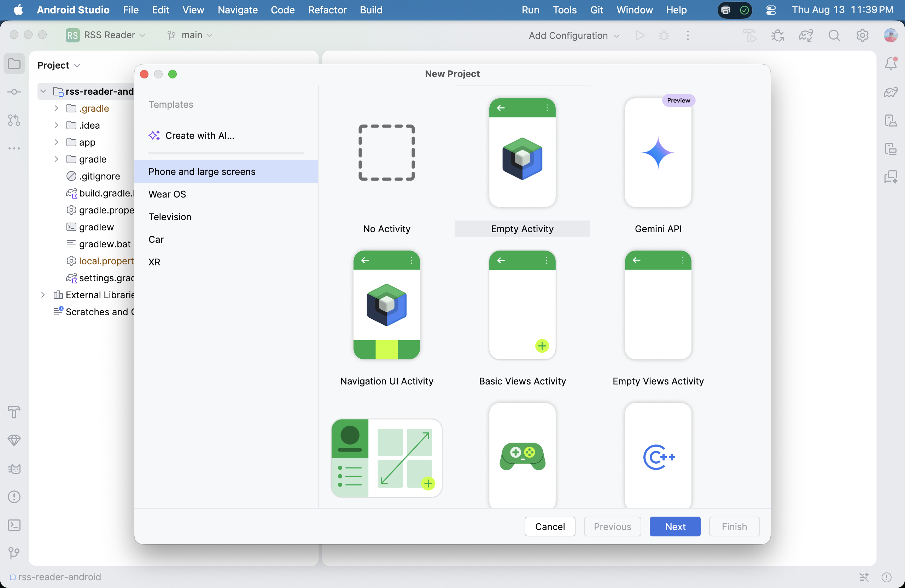
Task: Select the Gemini API template
Action: (x=658, y=161)
